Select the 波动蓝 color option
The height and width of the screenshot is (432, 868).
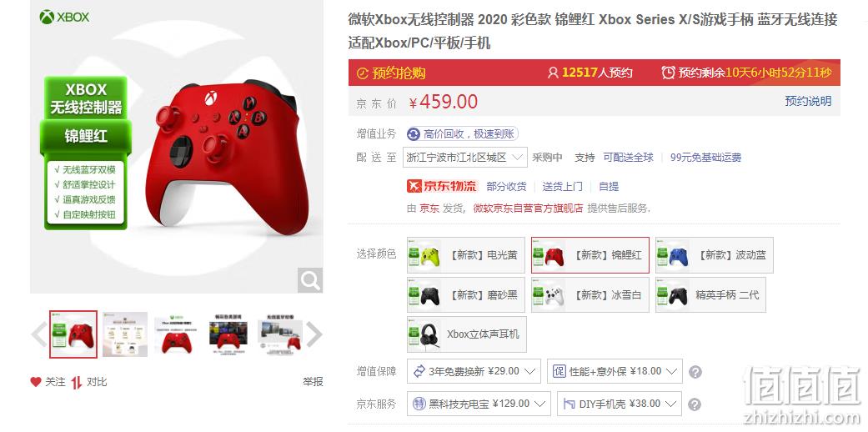point(714,255)
